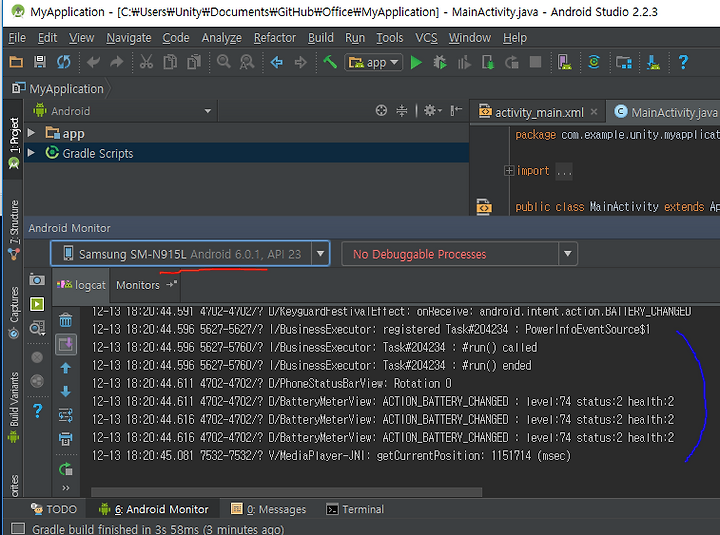Toggle Build Variants side panel
This screenshot has height=535, width=720.
pyautogui.click(x=13, y=407)
